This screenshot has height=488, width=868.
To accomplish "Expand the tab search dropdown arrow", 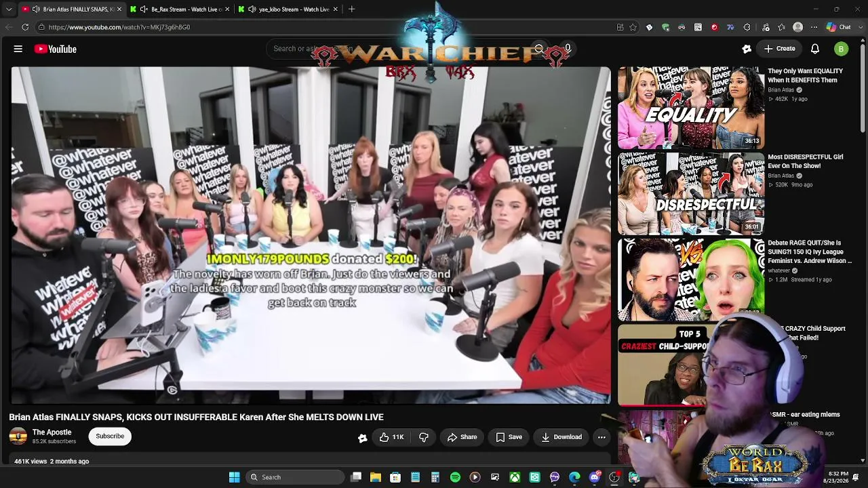I will 9,9.
